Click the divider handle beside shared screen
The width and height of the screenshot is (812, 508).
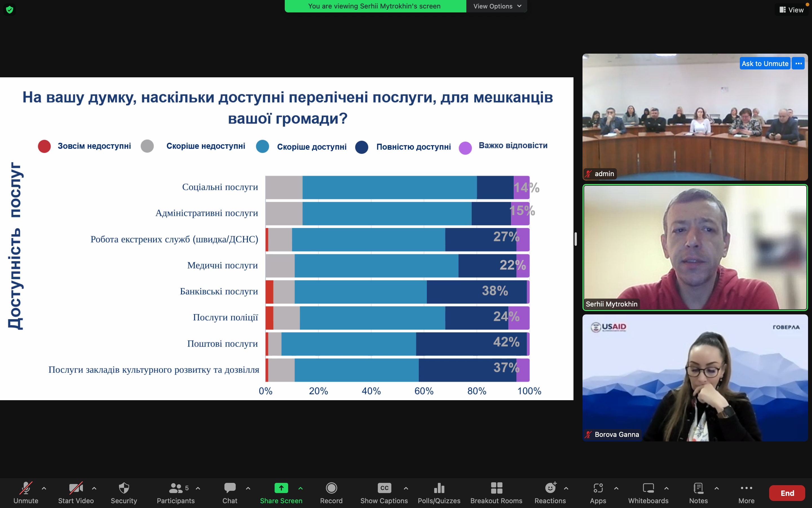[x=575, y=239]
